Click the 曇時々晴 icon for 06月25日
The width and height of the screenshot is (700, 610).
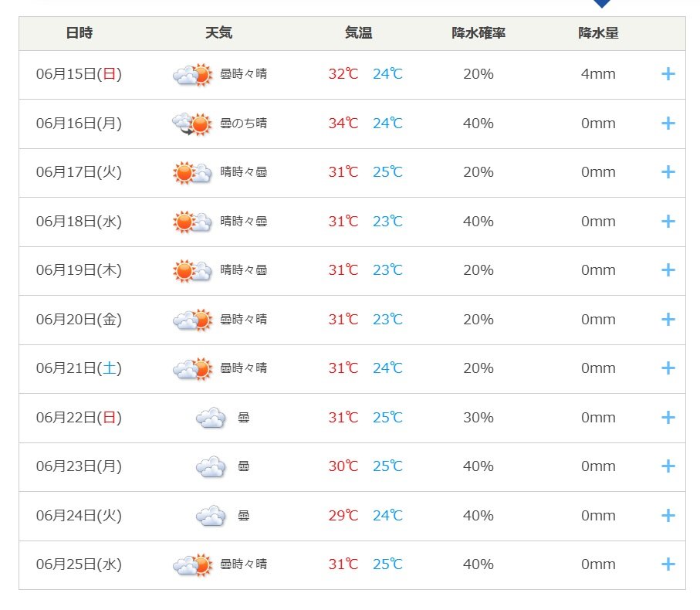click(192, 565)
